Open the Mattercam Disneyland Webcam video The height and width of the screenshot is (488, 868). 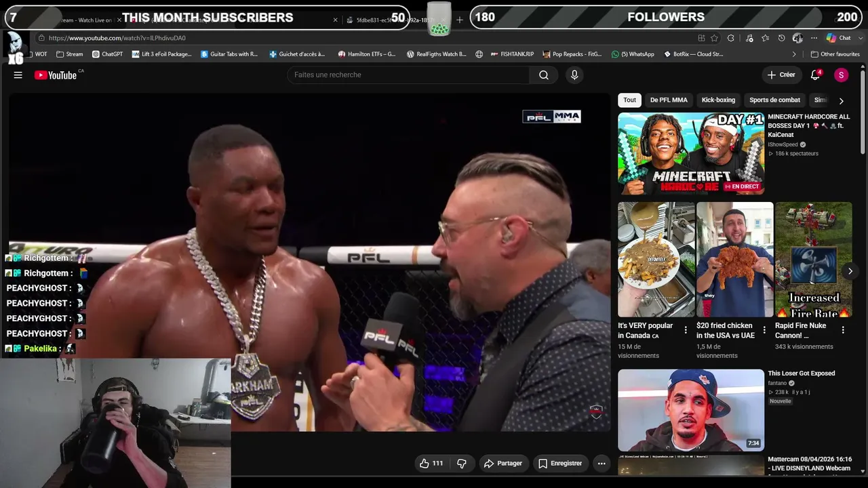tap(810, 464)
